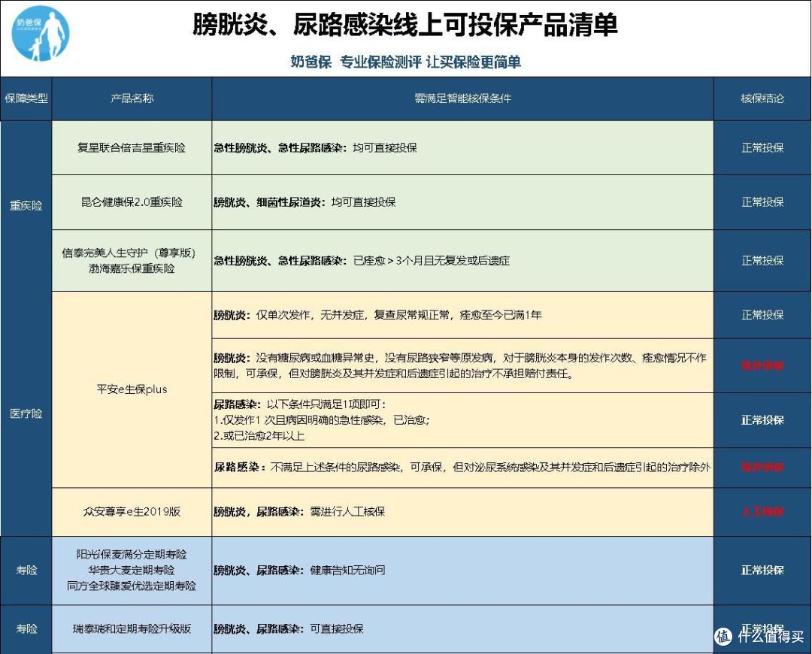Click the red 人工核保 conclusion for 众安尊享e生2019版
The width and height of the screenshot is (812, 654).
pyautogui.click(x=762, y=512)
